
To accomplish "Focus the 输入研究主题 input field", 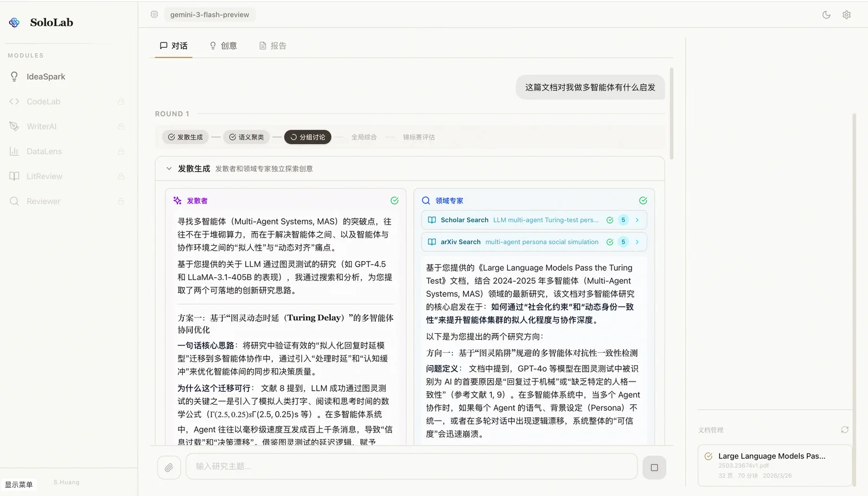I will 412,467.
